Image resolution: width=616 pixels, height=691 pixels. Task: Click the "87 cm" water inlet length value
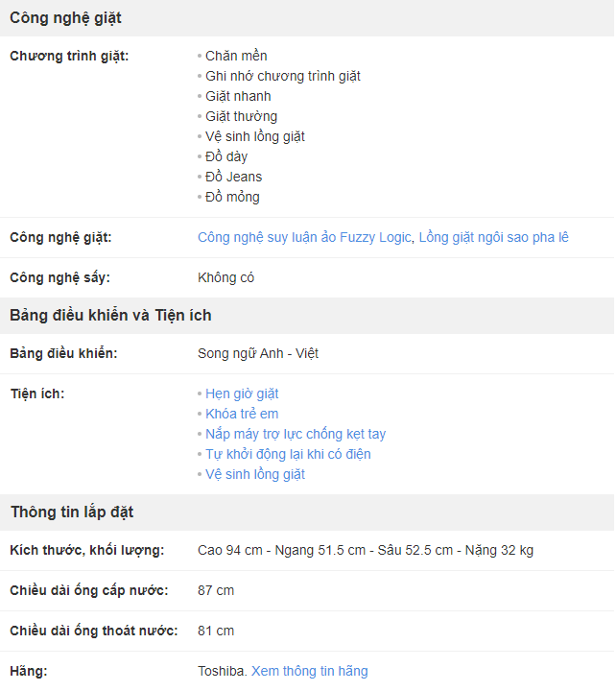pyautogui.click(x=216, y=590)
